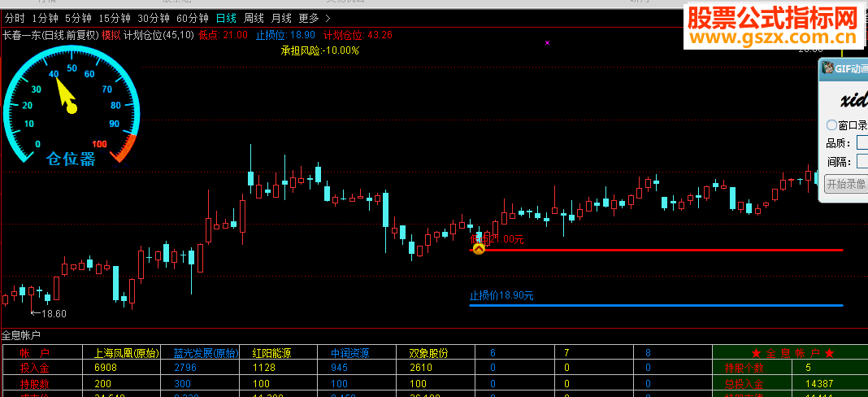Click the 仓位器 gauge label
The height and width of the screenshot is (397, 868).
71,159
